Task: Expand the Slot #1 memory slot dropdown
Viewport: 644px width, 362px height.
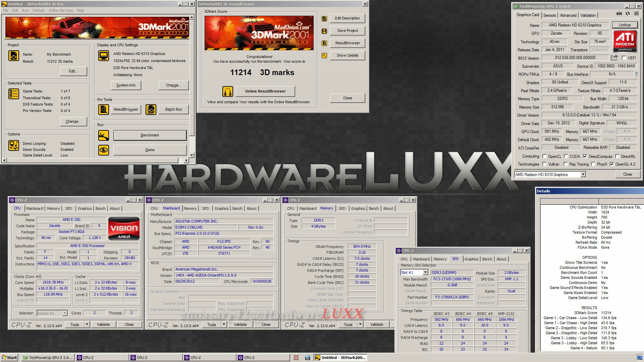Action: 425,273
